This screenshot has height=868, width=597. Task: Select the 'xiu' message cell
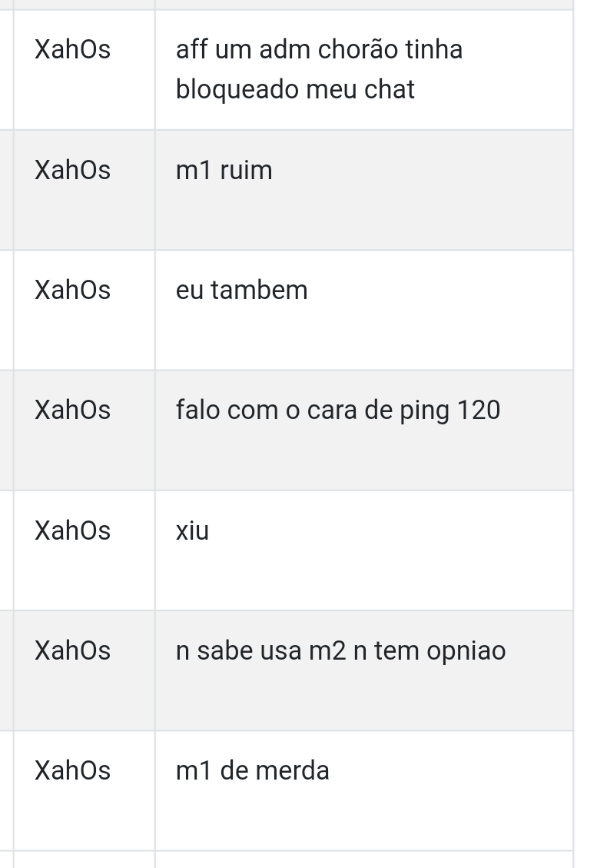click(364, 550)
